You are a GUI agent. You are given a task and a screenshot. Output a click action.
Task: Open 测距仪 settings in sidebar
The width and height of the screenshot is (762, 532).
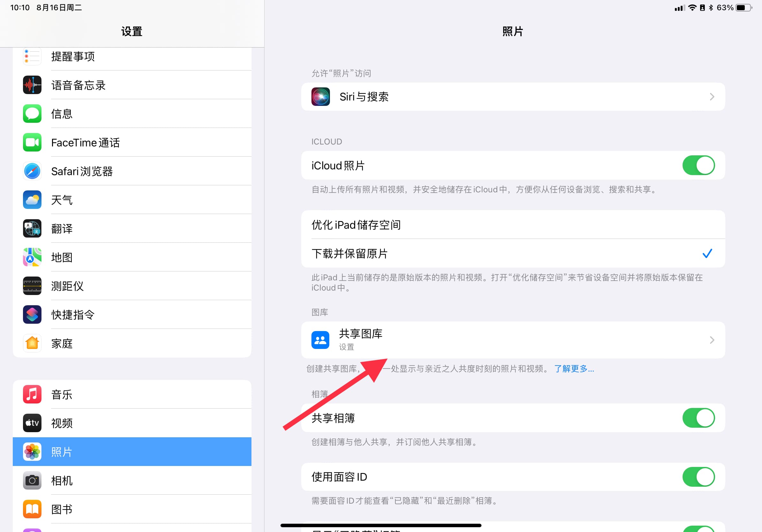point(132,286)
